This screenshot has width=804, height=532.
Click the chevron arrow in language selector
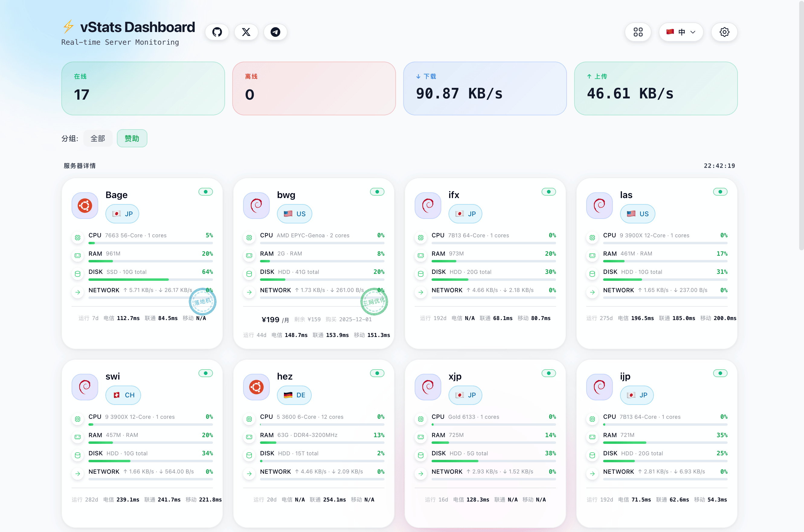click(693, 32)
